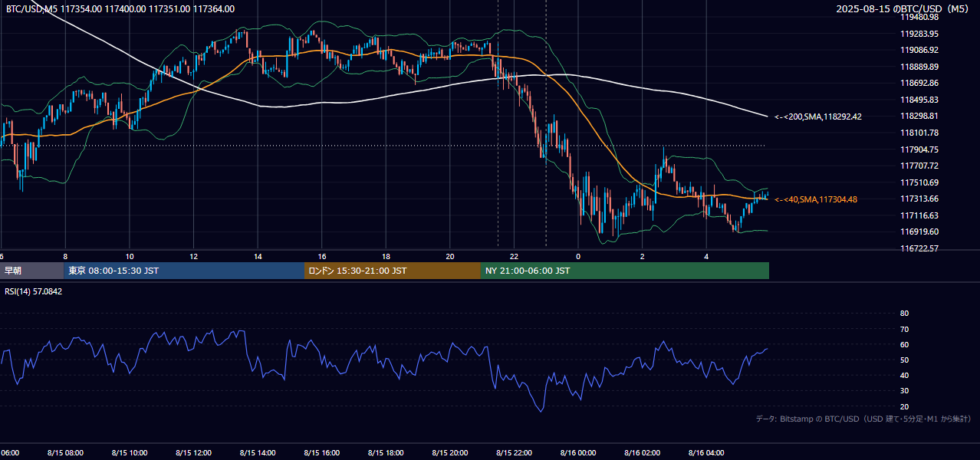The height and width of the screenshot is (460, 980).
Task: Click RSI axis level 60
Action: point(904,344)
